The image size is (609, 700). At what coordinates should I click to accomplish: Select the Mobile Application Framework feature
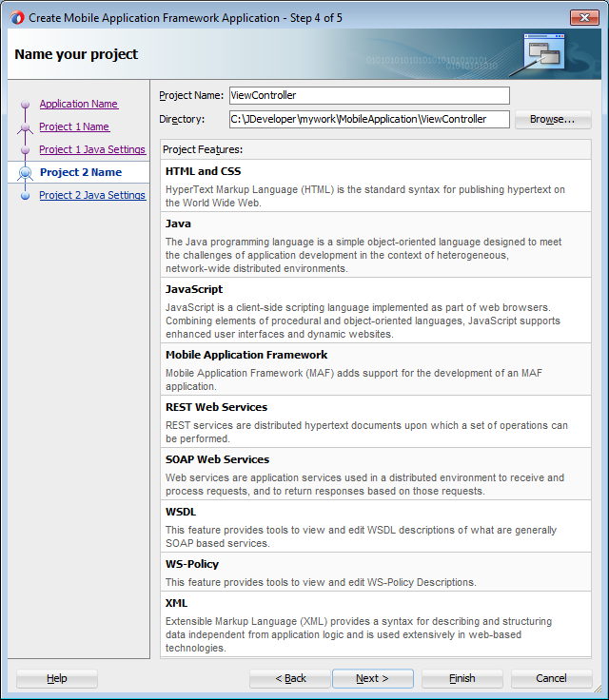pyautogui.click(x=375, y=369)
